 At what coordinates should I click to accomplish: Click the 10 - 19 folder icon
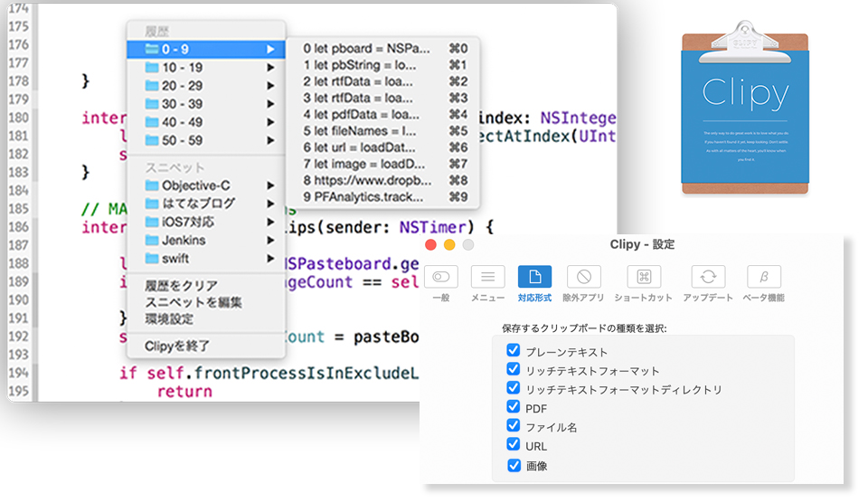[x=152, y=67]
